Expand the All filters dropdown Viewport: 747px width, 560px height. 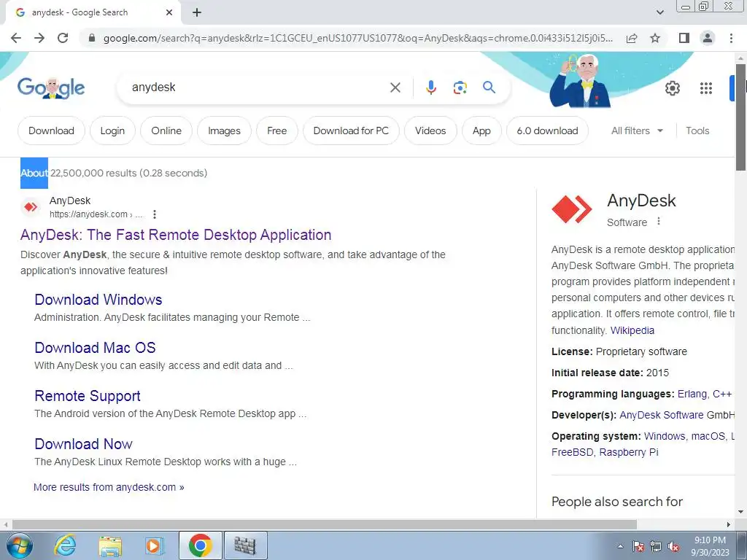pyautogui.click(x=637, y=131)
